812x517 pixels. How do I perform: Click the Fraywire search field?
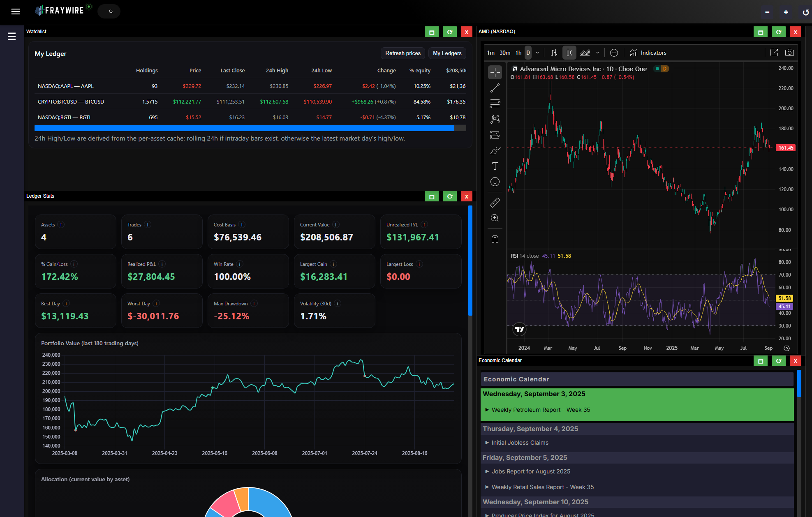[109, 12]
